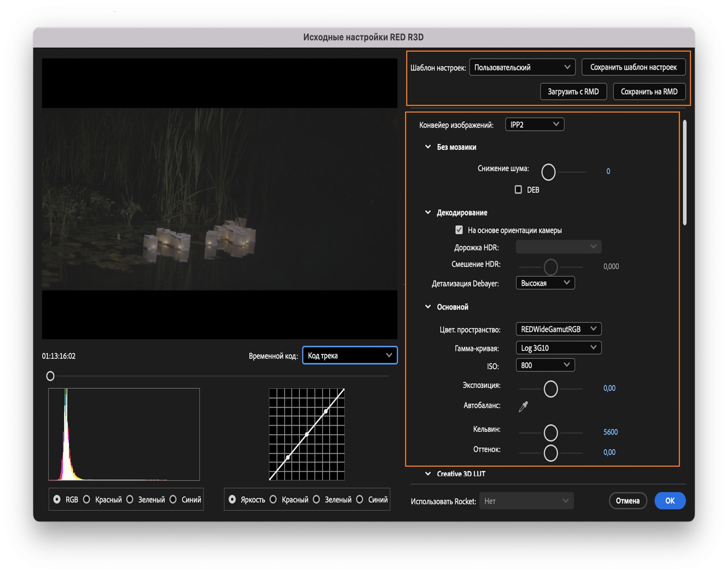Click the Автобаланс eyedropper icon
Viewport: 728px width, 575px height.
coord(523,406)
